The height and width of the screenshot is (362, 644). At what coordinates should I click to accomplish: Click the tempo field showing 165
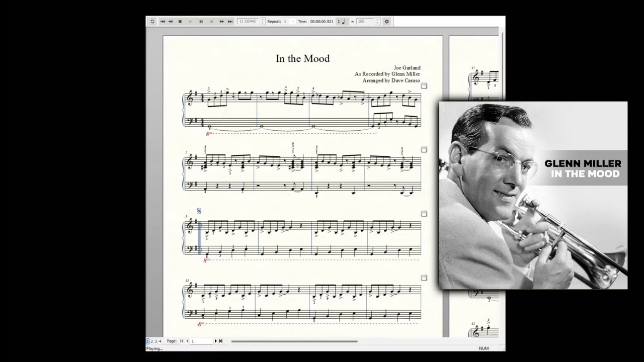[365, 22]
